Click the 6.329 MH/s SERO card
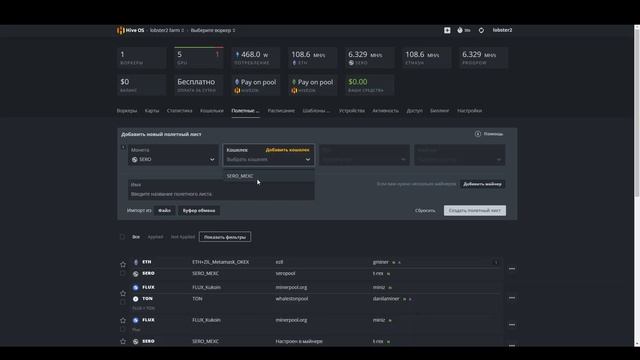Image resolution: width=640 pixels, height=360 pixels. tap(370, 57)
